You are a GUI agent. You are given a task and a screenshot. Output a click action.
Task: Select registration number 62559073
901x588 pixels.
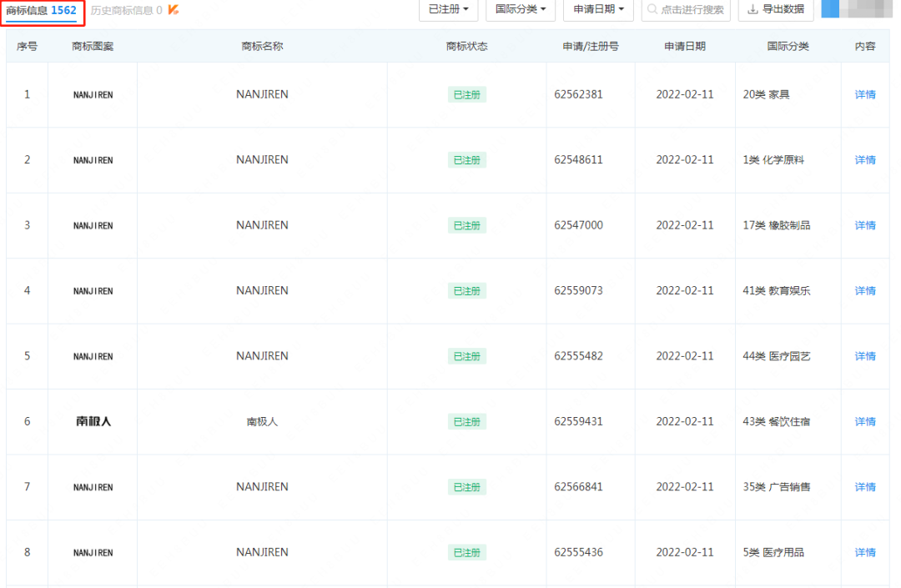click(x=579, y=291)
